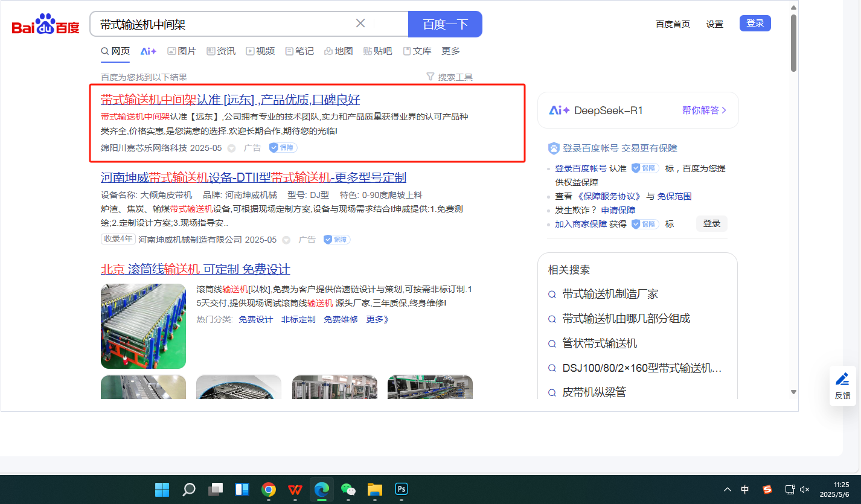The image size is (861, 504).
Task: Expand hidden system tray icons chevron
Action: tap(728, 489)
